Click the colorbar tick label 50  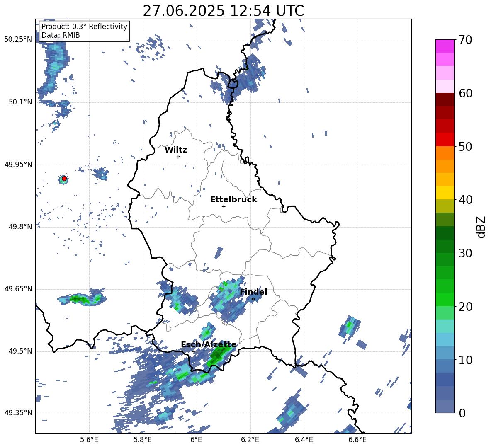(466, 146)
